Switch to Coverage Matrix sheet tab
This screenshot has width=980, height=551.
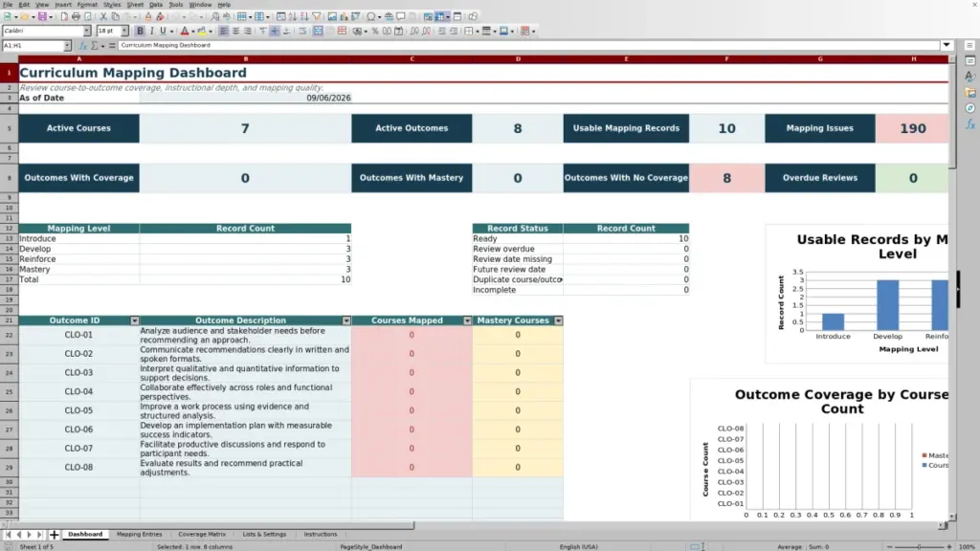(x=202, y=535)
